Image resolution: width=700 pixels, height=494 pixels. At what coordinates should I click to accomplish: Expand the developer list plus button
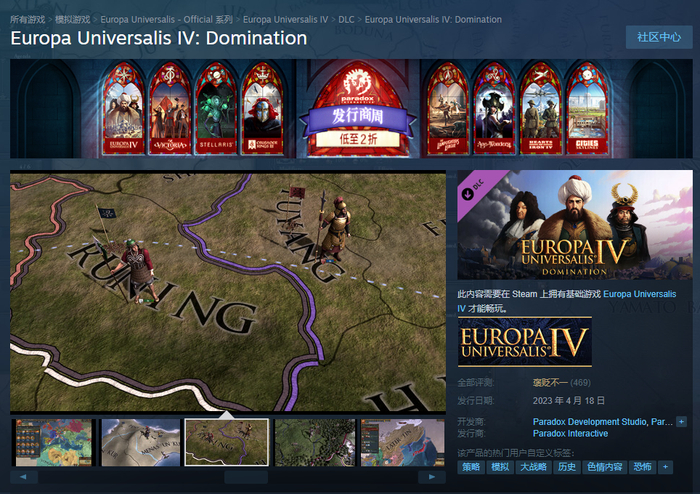pos(681,422)
